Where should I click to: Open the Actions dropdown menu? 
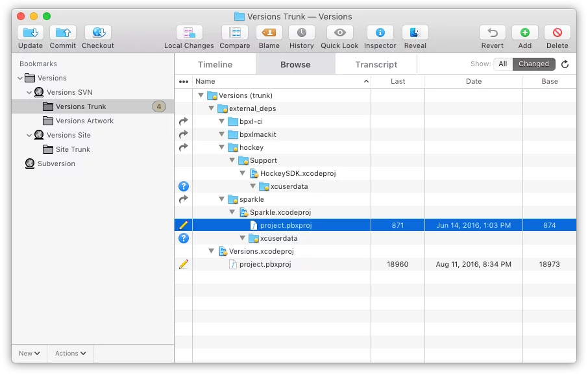pyautogui.click(x=71, y=354)
